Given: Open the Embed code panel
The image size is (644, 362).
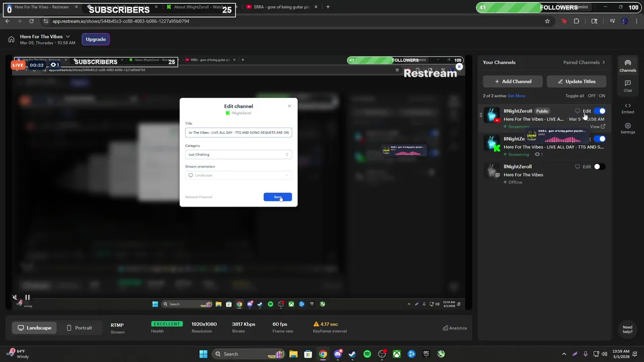Looking at the screenshot, I should (x=627, y=108).
